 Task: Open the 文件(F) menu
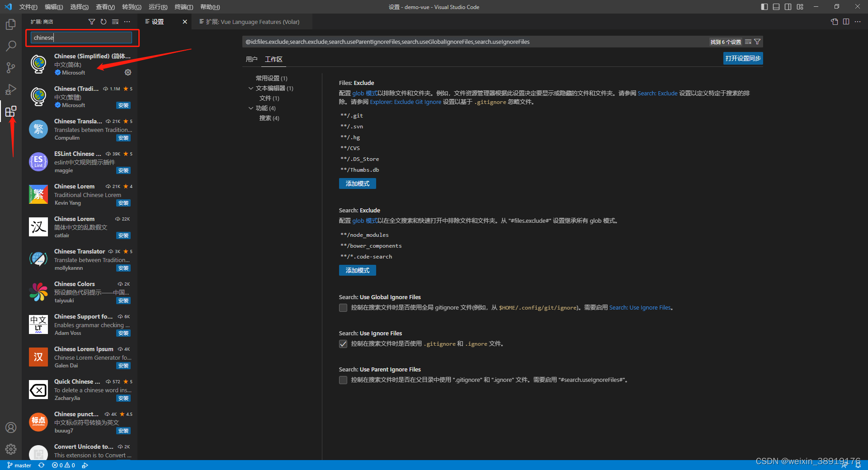pos(28,7)
